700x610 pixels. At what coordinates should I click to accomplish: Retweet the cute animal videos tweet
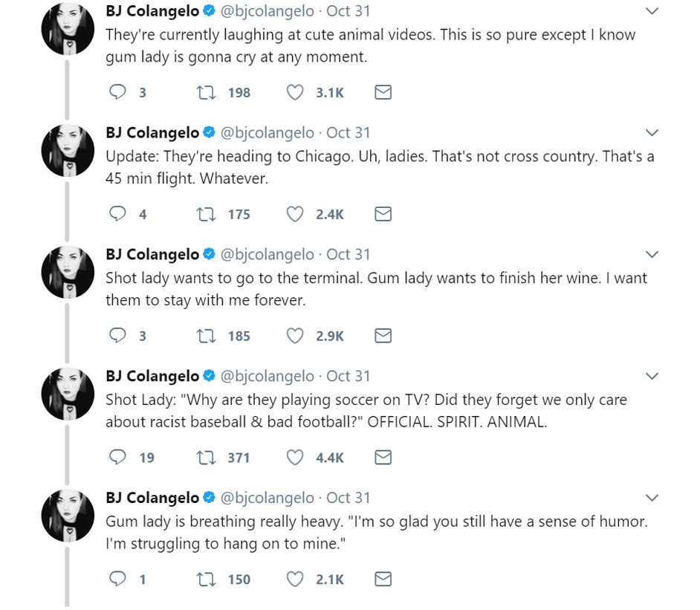pos(204,92)
